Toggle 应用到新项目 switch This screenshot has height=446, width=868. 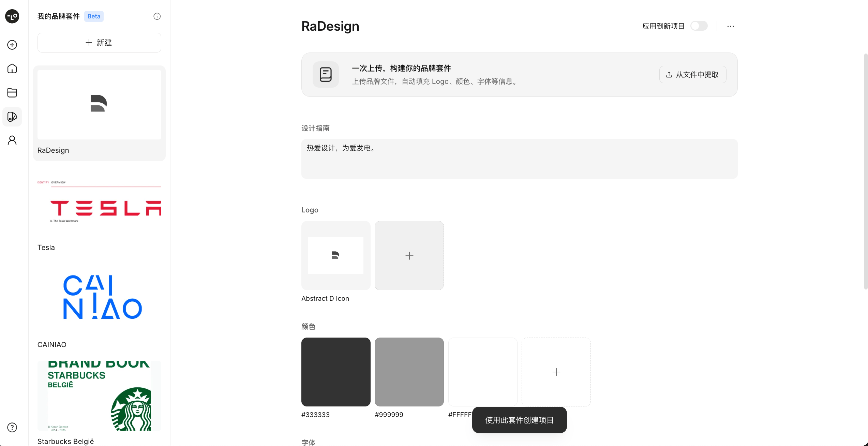(x=699, y=26)
